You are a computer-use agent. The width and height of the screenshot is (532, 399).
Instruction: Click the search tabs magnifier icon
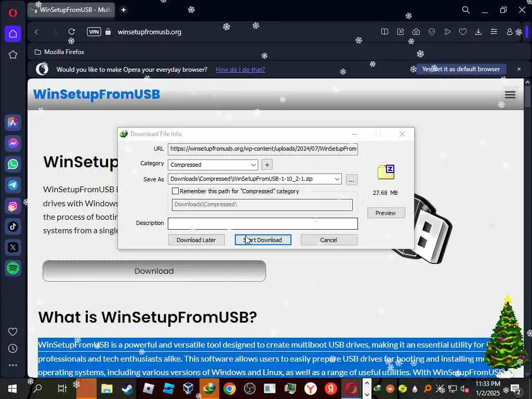tap(466, 10)
